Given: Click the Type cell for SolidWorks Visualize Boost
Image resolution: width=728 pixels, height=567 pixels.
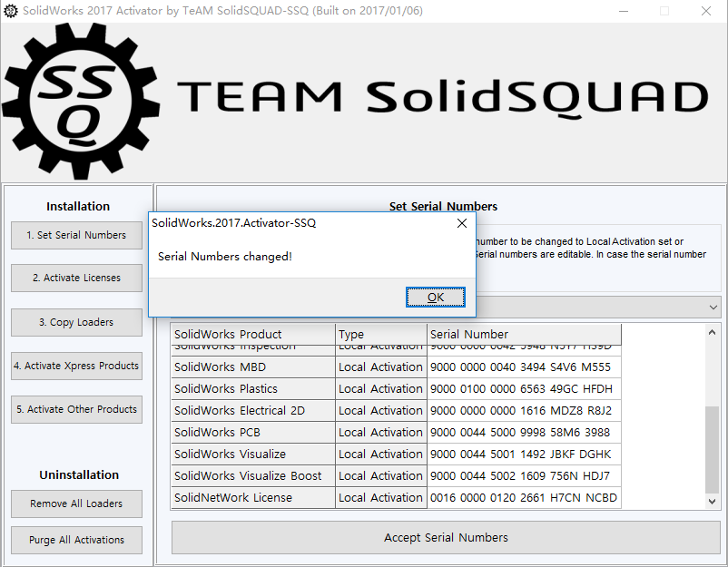Looking at the screenshot, I should point(381,476).
